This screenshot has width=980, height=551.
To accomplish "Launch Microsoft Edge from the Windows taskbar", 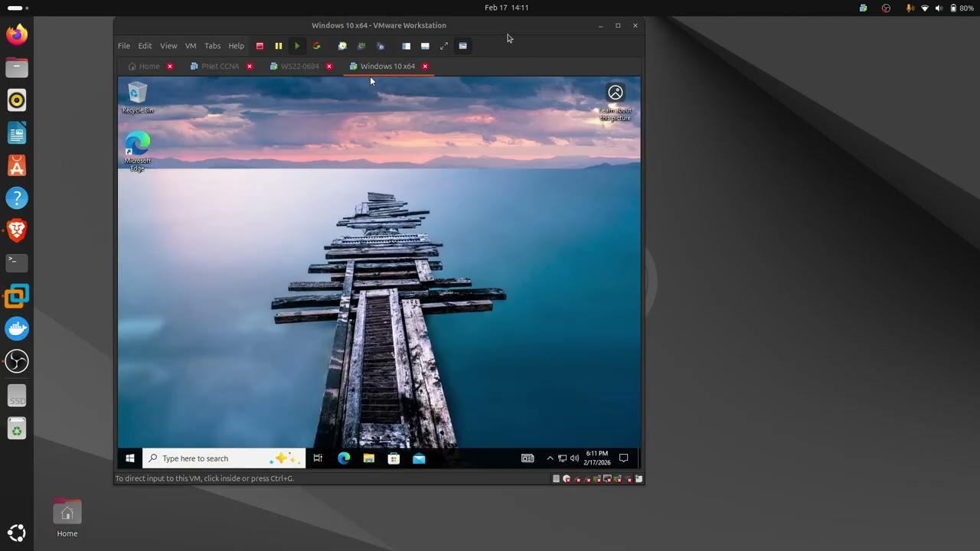I will pyautogui.click(x=344, y=458).
